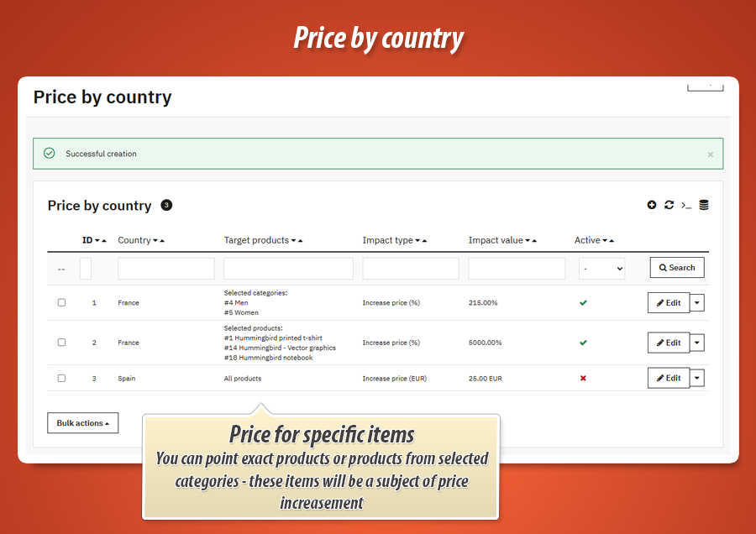Screen dimensions: 756x534
Task: Toggle active status of rule ID 2
Action: (x=583, y=343)
